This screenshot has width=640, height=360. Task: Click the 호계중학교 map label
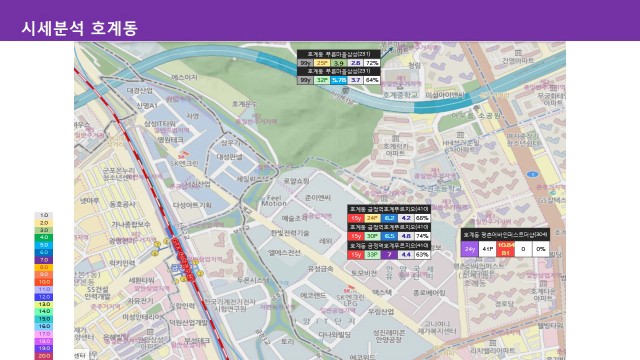coord(400,95)
